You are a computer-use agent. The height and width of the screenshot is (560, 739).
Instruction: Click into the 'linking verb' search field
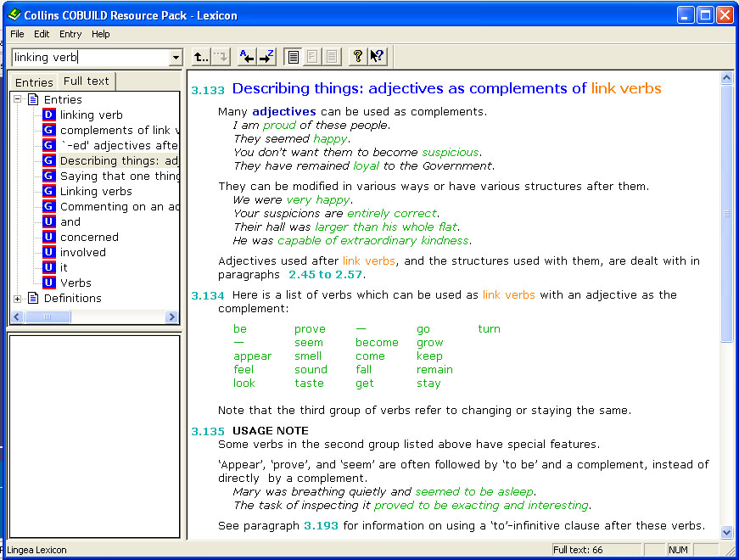point(91,58)
